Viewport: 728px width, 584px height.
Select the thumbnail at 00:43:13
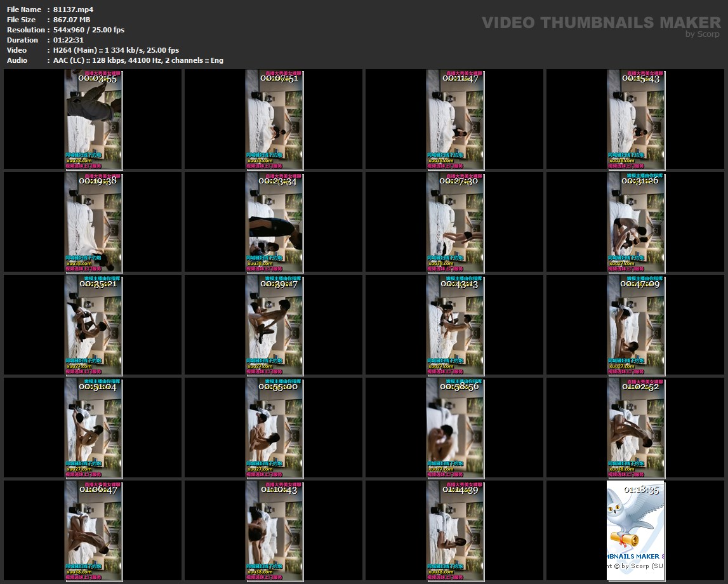(455, 325)
